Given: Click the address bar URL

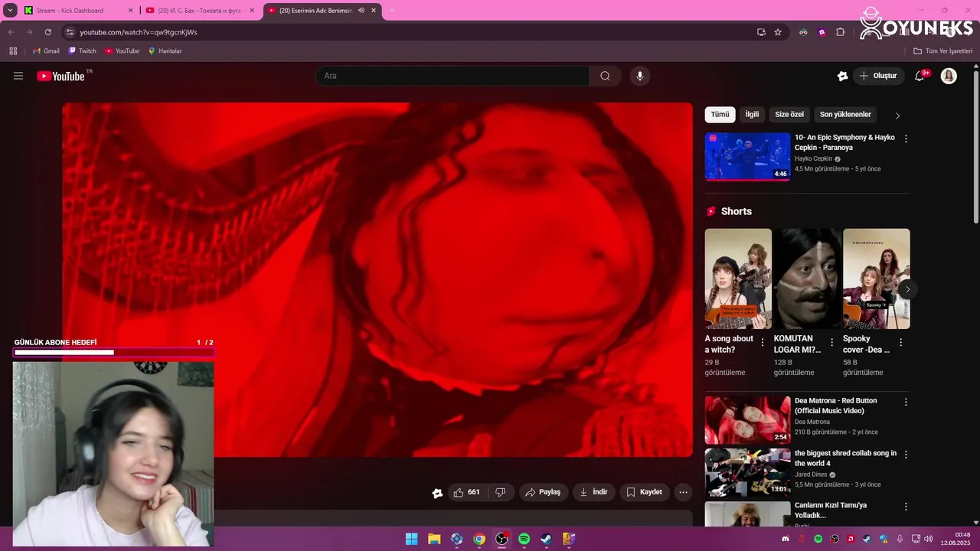Looking at the screenshot, I should click(x=139, y=32).
